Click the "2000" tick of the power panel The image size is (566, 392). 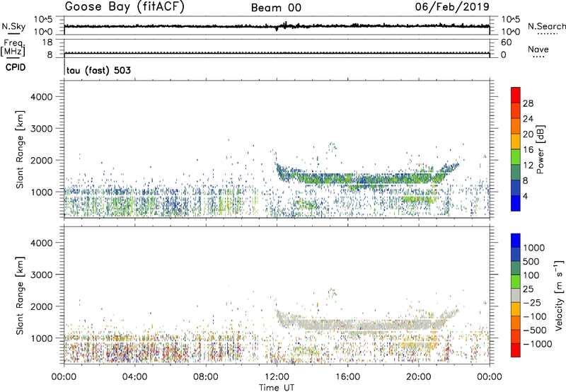[x=42, y=160]
